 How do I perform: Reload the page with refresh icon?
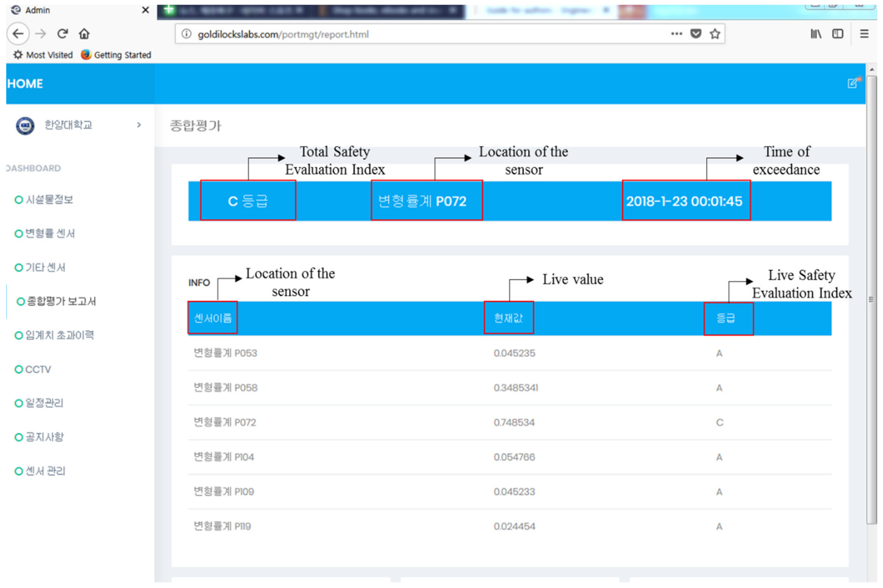click(62, 34)
